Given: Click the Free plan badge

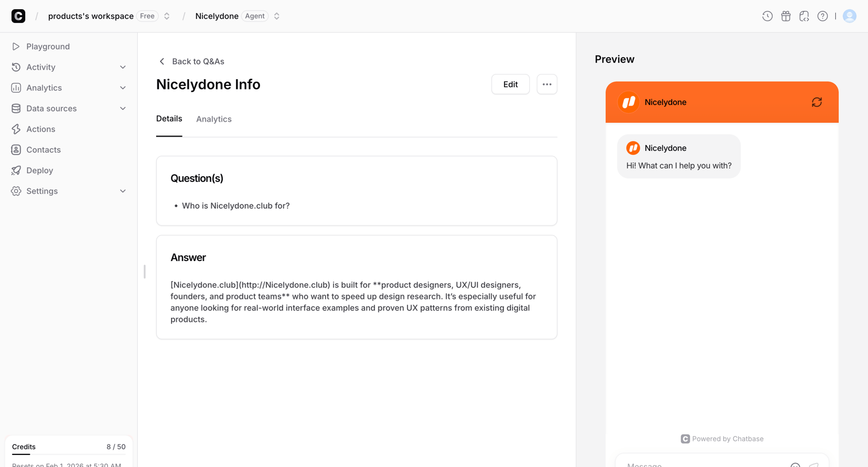Looking at the screenshot, I should tap(147, 16).
